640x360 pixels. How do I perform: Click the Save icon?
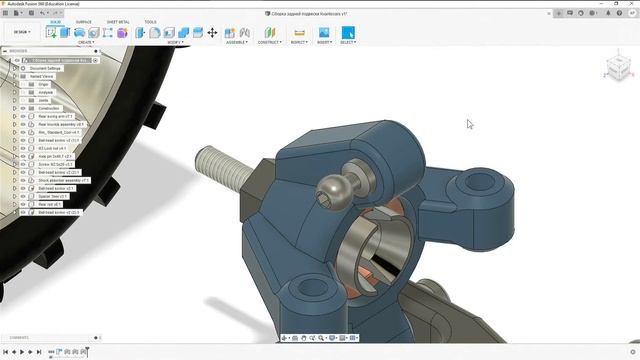point(31,13)
